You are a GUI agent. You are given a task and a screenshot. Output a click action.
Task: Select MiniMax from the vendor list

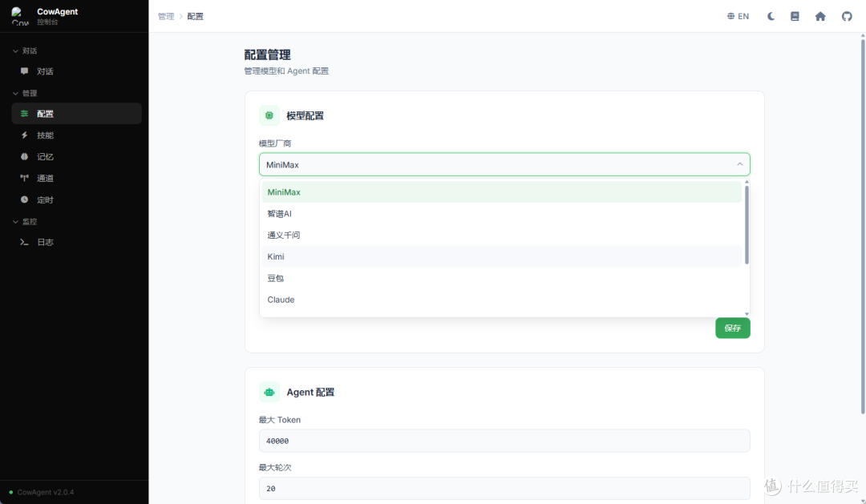click(x=501, y=192)
